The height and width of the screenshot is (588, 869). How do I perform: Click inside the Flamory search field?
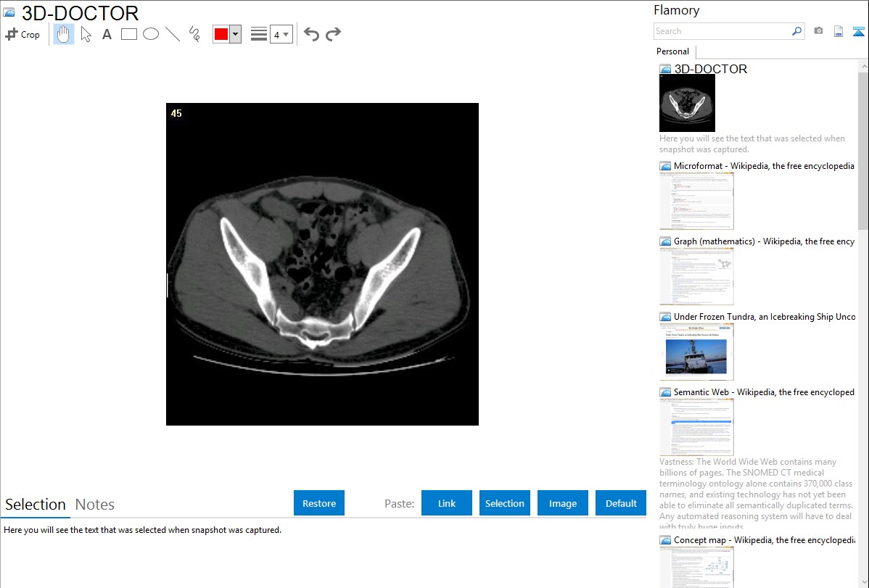point(722,31)
